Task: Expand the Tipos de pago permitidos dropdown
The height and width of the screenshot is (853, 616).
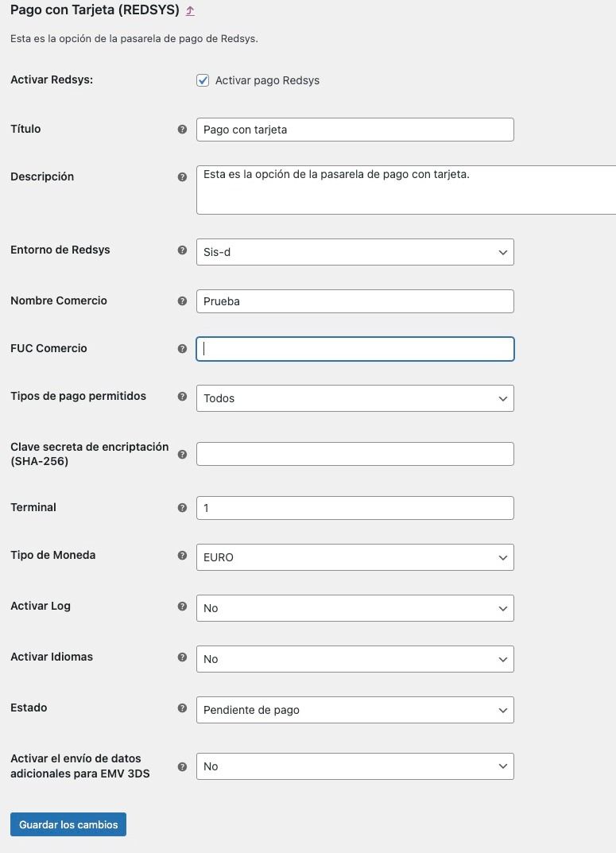Action: pos(355,398)
